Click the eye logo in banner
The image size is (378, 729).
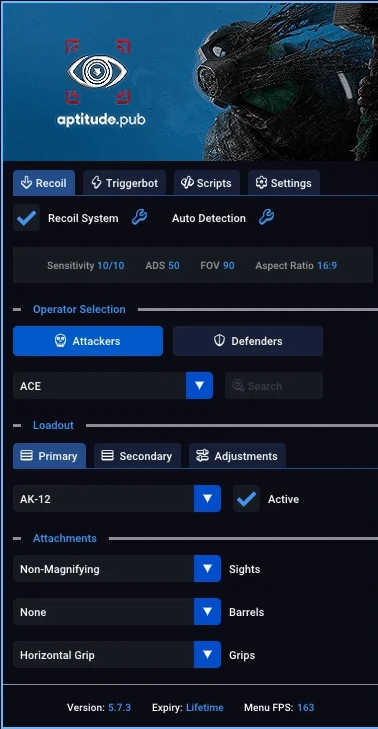pos(97,71)
